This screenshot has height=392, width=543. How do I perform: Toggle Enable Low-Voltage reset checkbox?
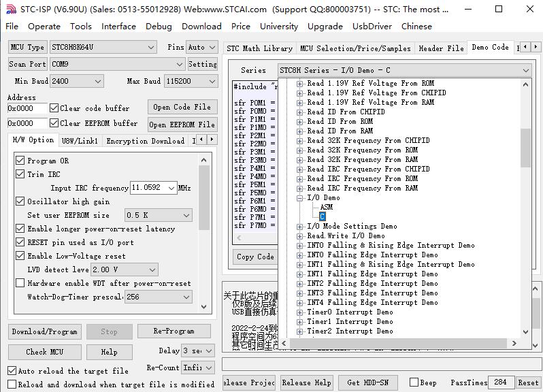coord(20,256)
